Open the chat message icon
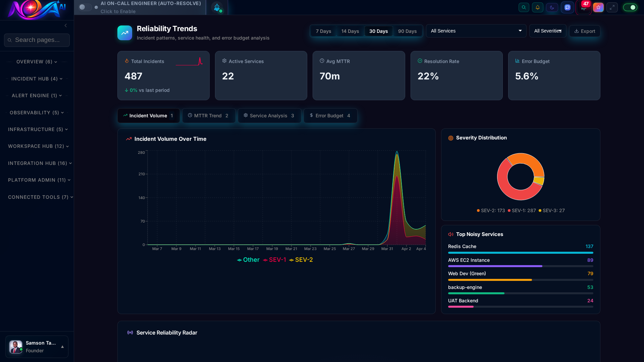 point(568,7)
